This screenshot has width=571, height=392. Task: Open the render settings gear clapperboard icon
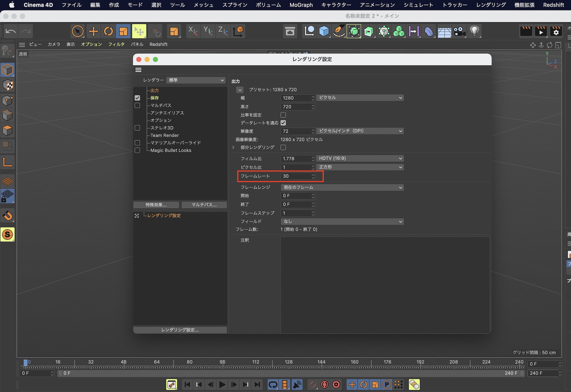coord(556,31)
